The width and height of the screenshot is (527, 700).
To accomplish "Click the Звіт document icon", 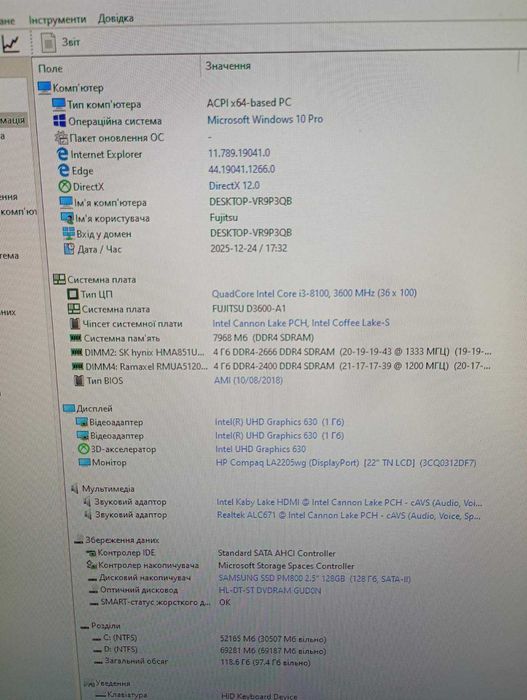I will tap(48, 42).
